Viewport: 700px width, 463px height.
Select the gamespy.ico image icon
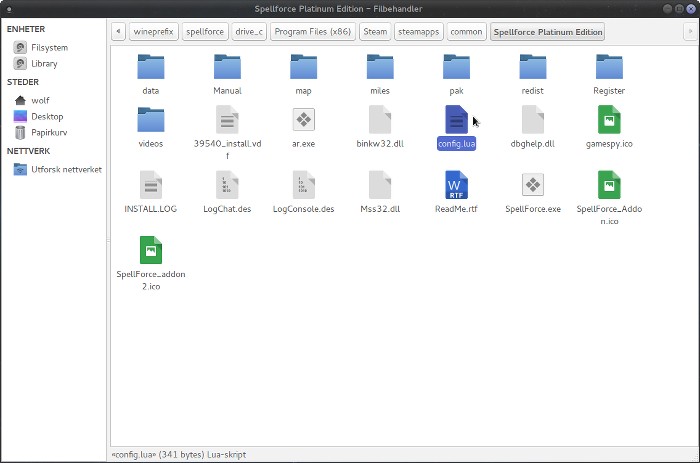(609, 120)
